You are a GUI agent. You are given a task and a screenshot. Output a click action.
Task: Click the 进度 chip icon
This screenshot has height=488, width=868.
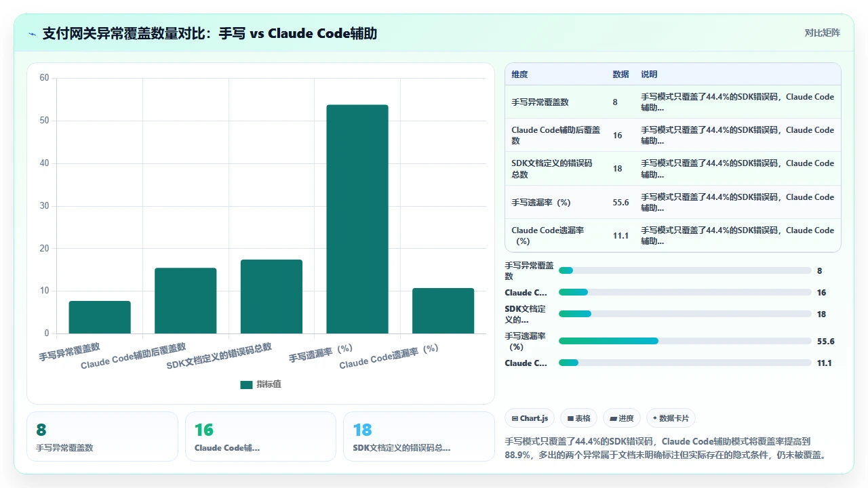pos(613,418)
